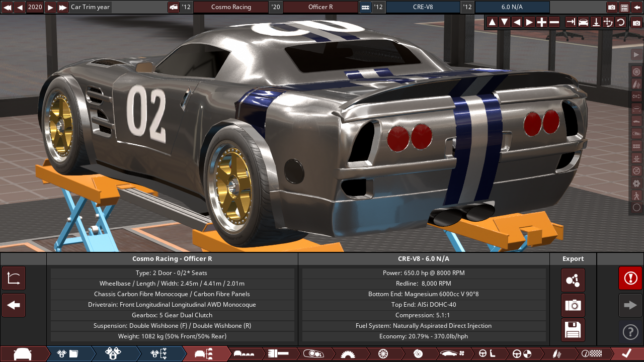Select the Officer R trim name
The width and height of the screenshot is (644, 362).
(320, 7)
